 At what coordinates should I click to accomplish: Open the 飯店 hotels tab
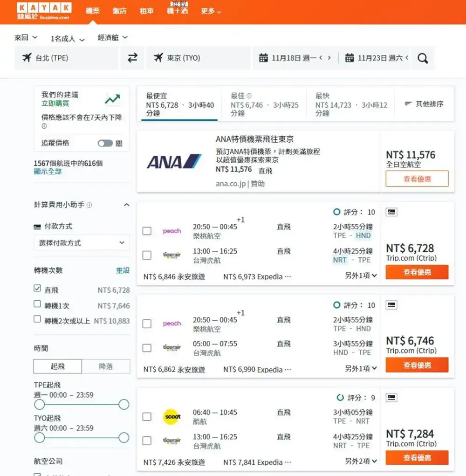pos(120,11)
